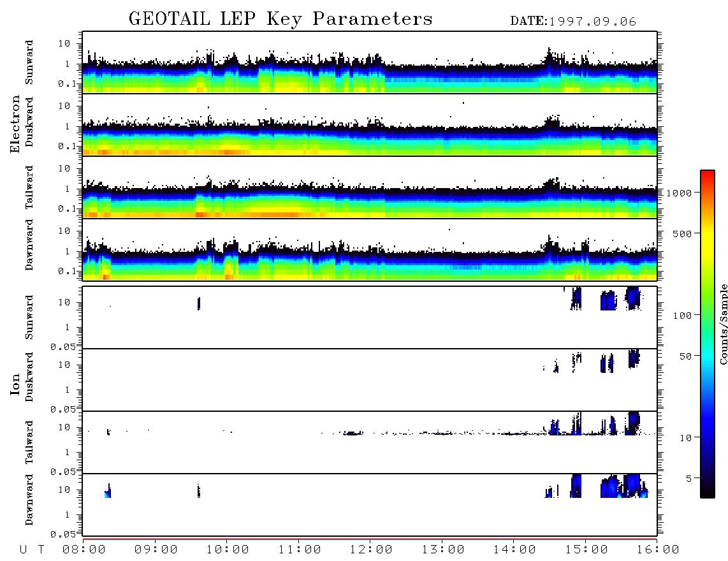The height and width of the screenshot is (561, 728).
Task: Click the Electron 'Sunward' panel label
Action: click(29, 62)
